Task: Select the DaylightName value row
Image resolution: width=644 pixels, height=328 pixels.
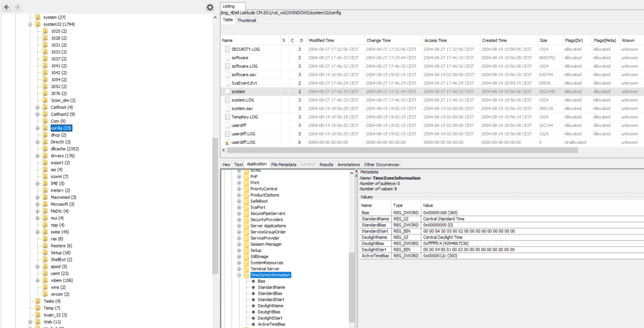Action: (x=501, y=238)
